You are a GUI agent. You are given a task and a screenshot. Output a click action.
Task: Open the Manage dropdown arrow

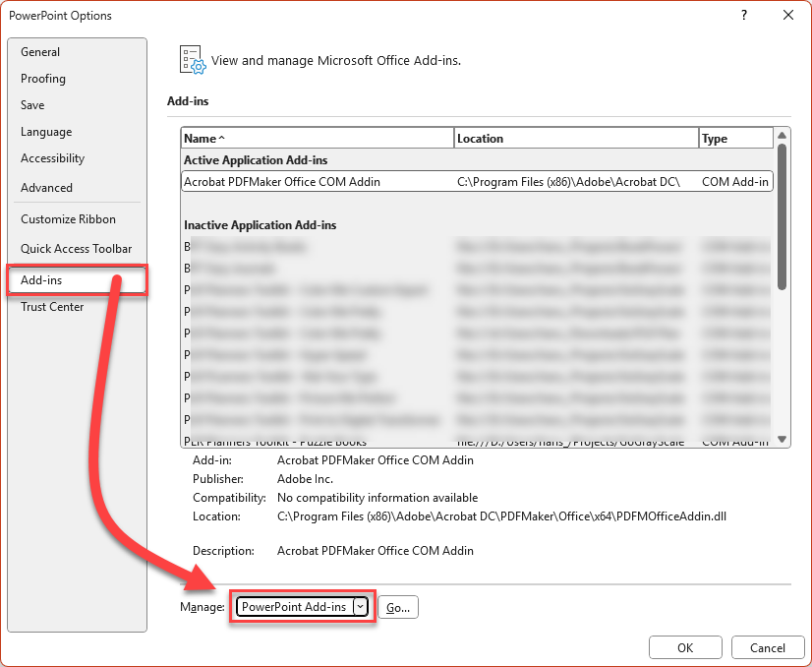click(359, 607)
